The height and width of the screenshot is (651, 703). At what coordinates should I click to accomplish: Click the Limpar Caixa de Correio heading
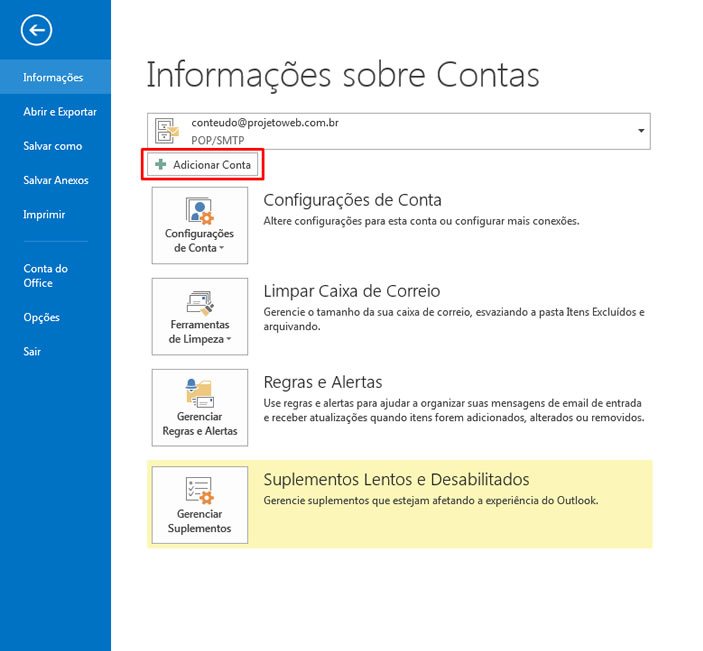coord(352,291)
